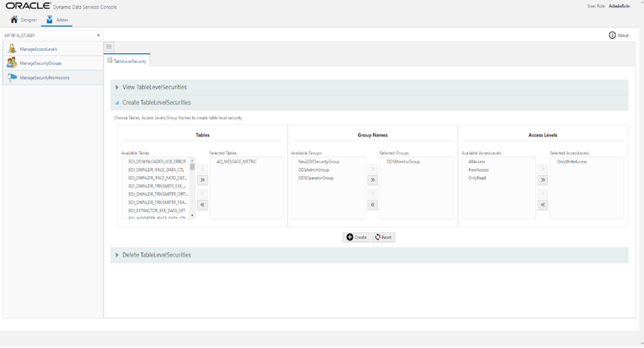644x348 pixels.
Task: Click the Reset button
Action: click(x=383, y=237)
